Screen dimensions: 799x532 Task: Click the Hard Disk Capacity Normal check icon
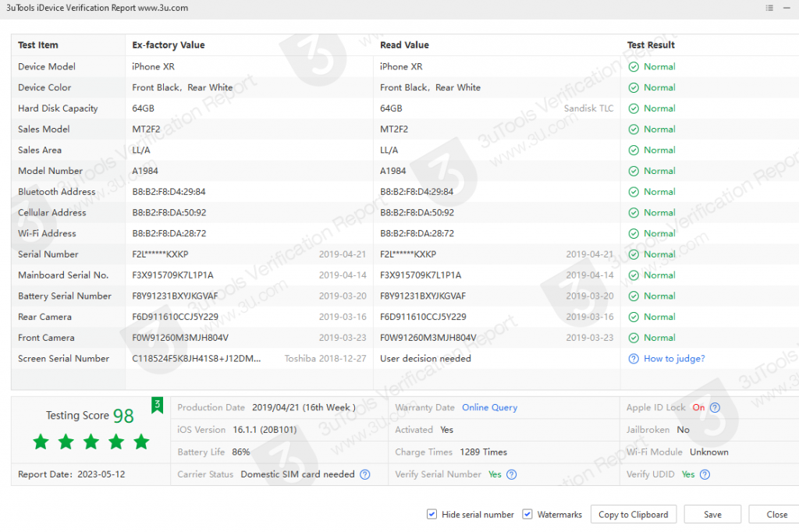pyautogui.click(x=634, y=108)
